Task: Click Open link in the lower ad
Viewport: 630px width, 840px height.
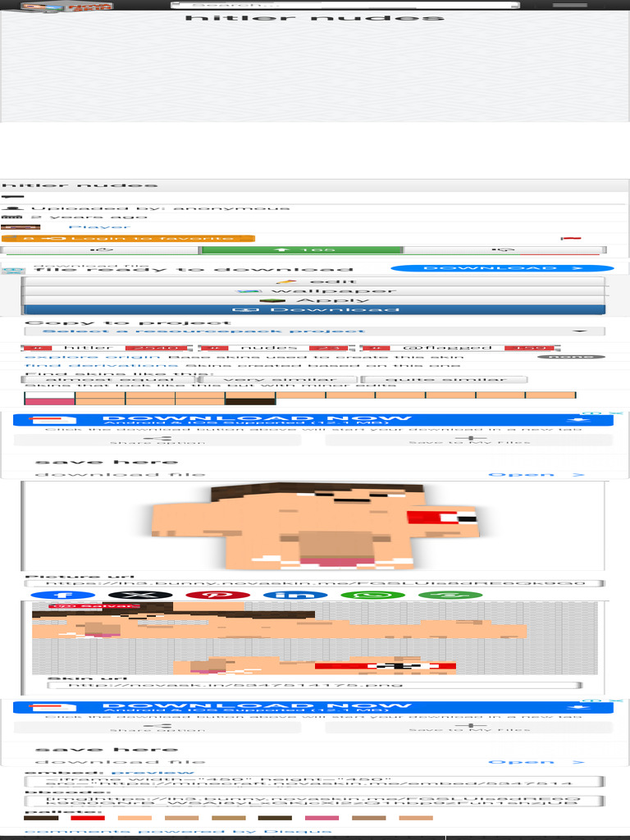Action: [x=536, y=762]
